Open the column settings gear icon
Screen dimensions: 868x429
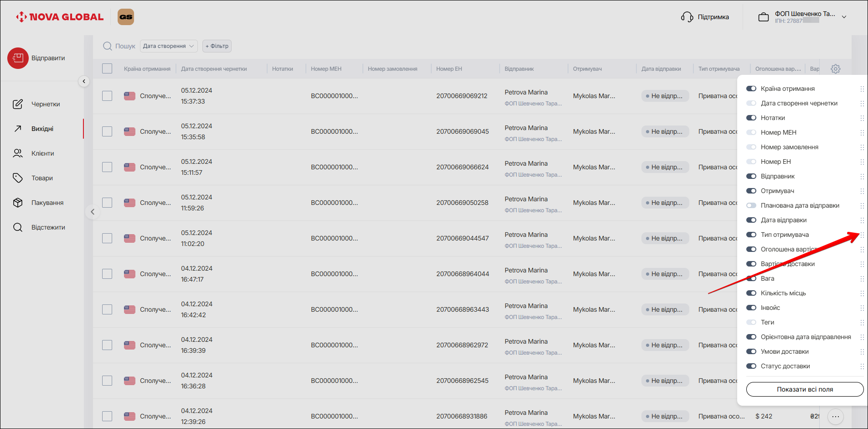coord(835,69)
